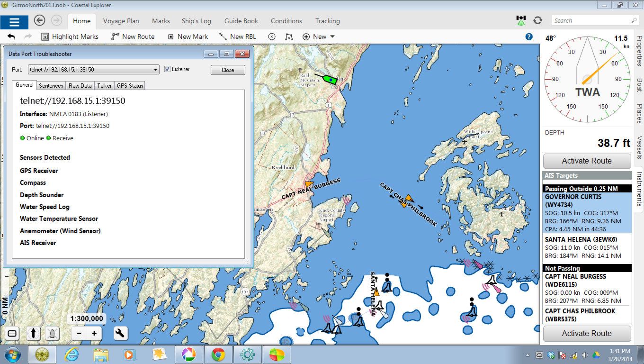Select CAPT CHAS PHILBROOK AIS entry

click(587, 315)
